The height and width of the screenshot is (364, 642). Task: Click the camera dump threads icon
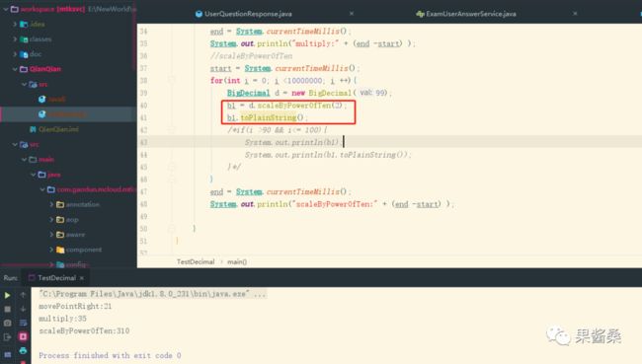click(7, 324)
